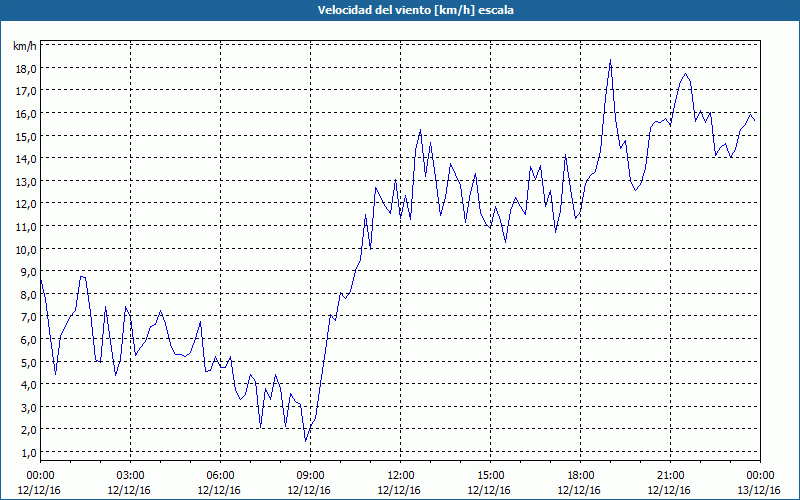The height and width of the screenshot is (500, 800).
Task: Click the '06:00' time label
Action: [220, 475]
